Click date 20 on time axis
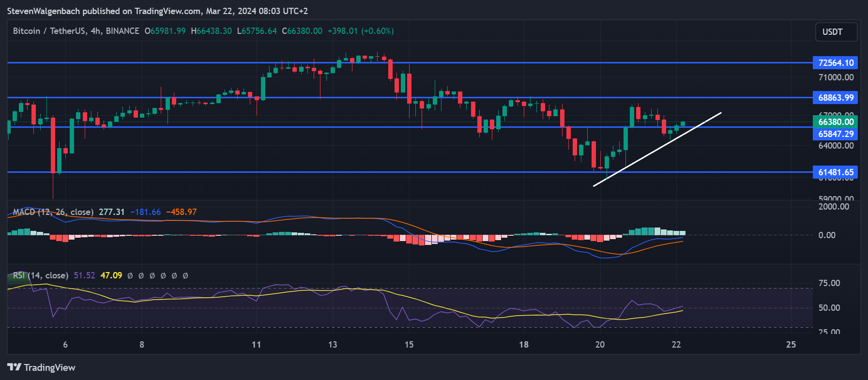The height and width of the screenshot is (380, 868). point(600,345)
